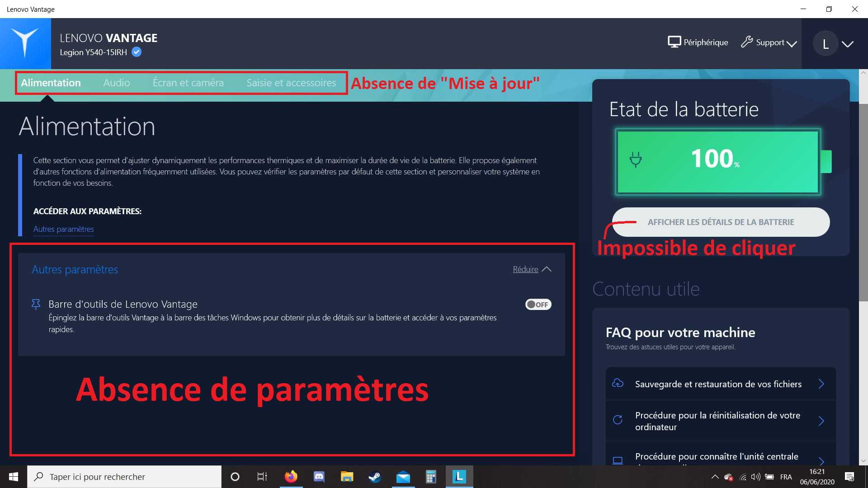Open the Écran et caméra tab
The image size is (868, 488).
(x=188, y=83)
